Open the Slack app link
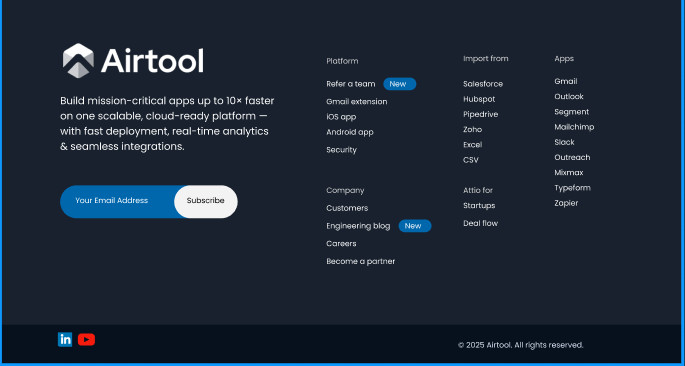685x366 pixels. [x=564, y=142]
